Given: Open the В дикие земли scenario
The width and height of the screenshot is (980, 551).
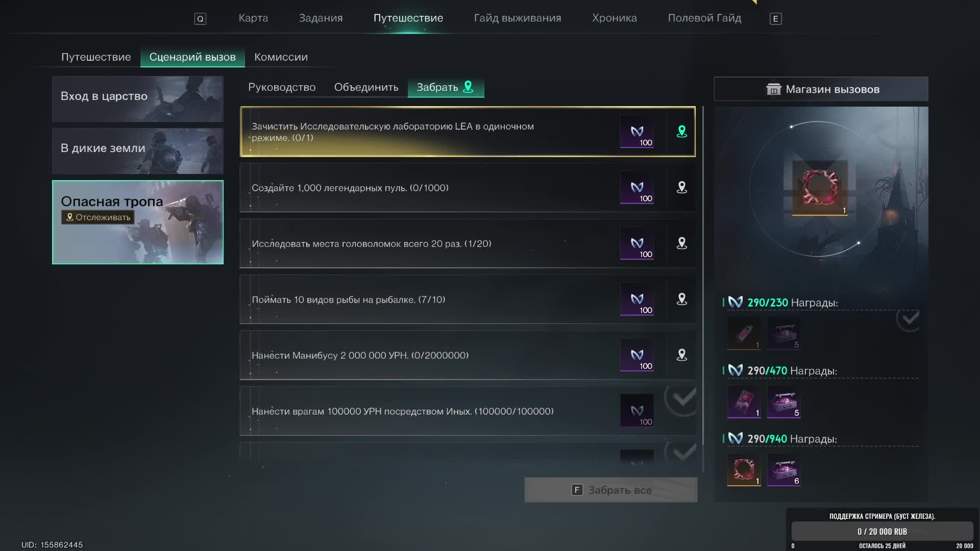Looking at the screenshot, I should [x=138, y=151].
